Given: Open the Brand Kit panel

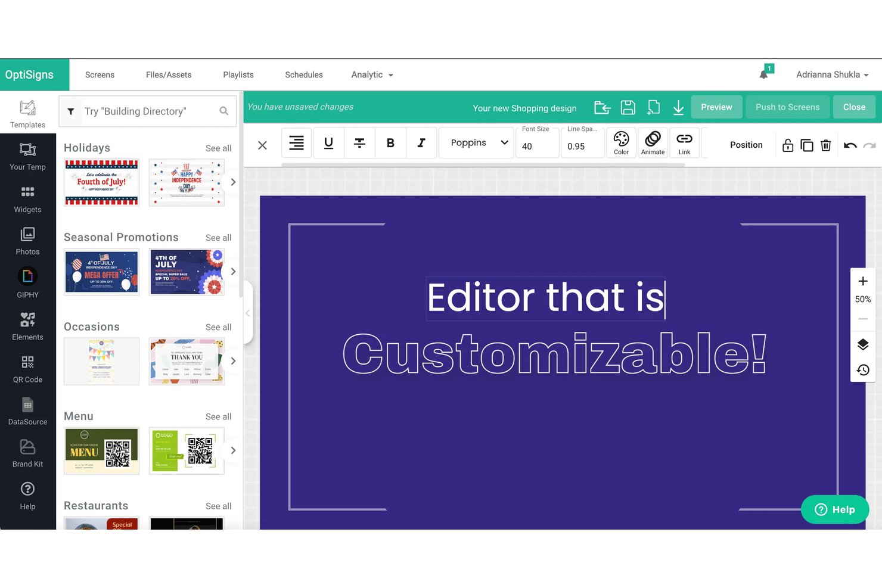Looking at the screenshot, I should point(28,453).
